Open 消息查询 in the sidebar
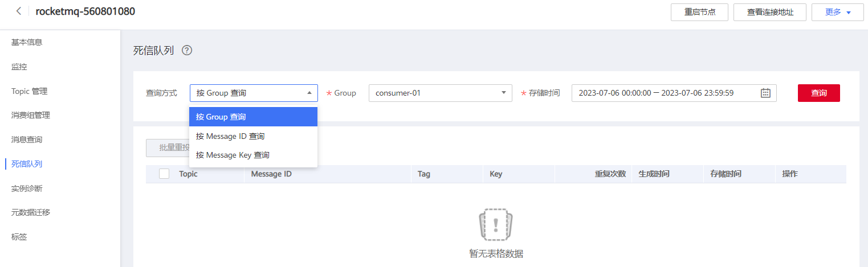 27,139
